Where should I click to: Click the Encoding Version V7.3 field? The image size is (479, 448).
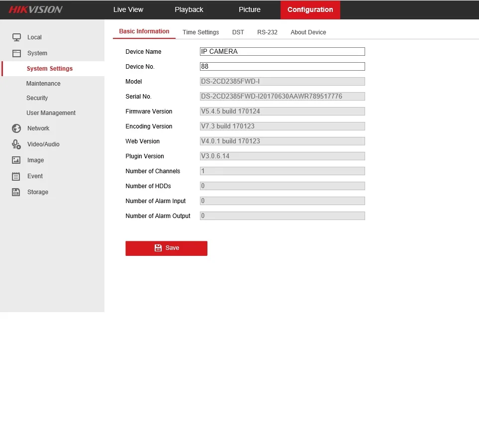[282, 126]
